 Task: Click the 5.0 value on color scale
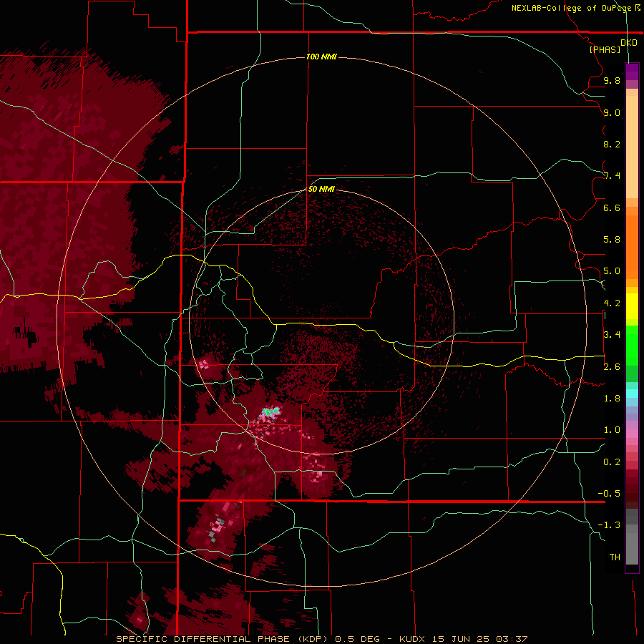tap(612, 271)
